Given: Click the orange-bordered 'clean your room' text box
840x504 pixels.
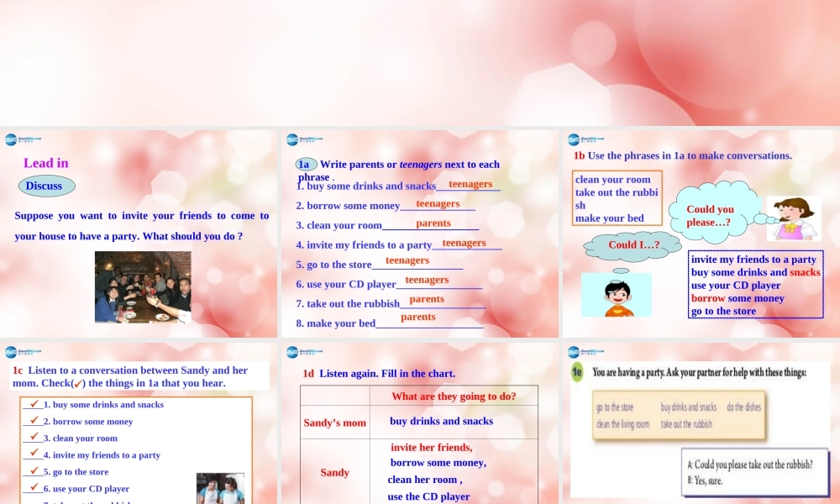Looking at the screenshot, I should click(617, 198).
